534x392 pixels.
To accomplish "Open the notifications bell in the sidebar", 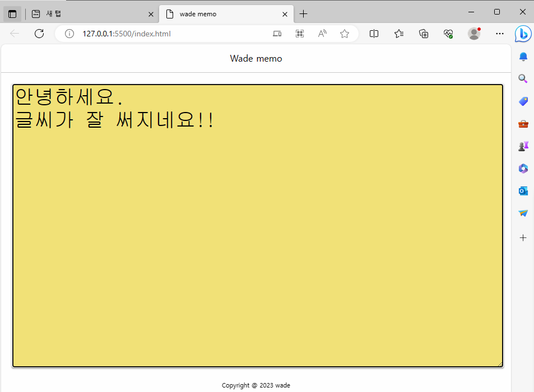I will pos(523,56).
